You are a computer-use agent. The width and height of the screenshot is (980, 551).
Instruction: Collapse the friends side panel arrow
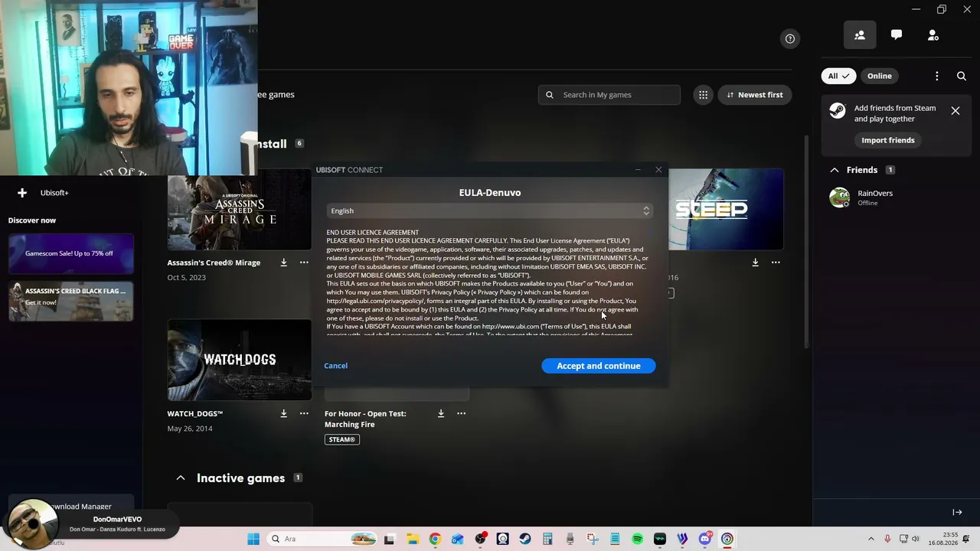click(957, 512)
